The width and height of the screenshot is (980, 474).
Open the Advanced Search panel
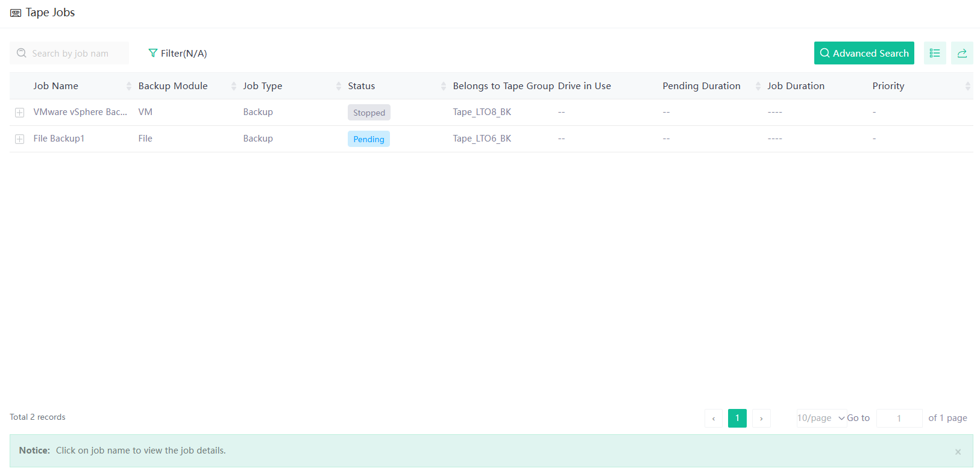[x=864, y=53]
